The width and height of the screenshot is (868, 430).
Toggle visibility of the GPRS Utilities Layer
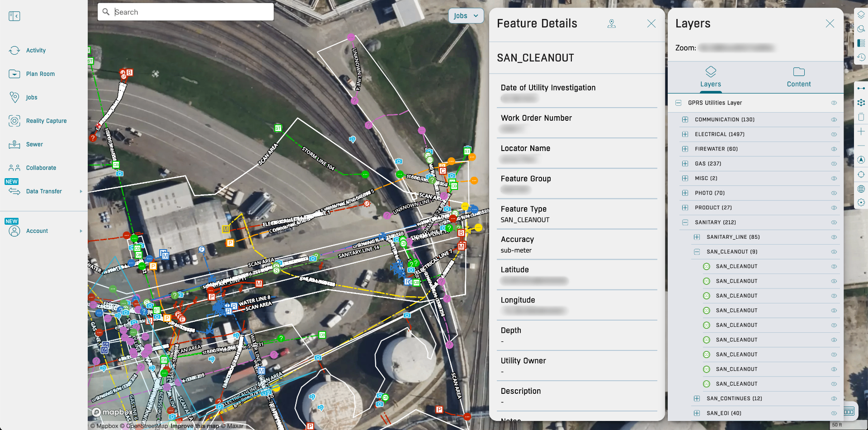[x=834, y=103]
